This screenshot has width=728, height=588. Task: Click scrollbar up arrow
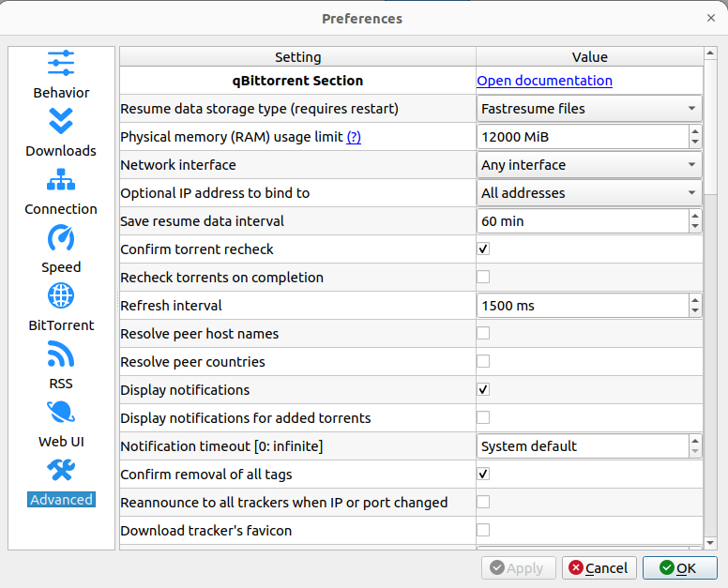pyautogui.click(x=710, y=53)
